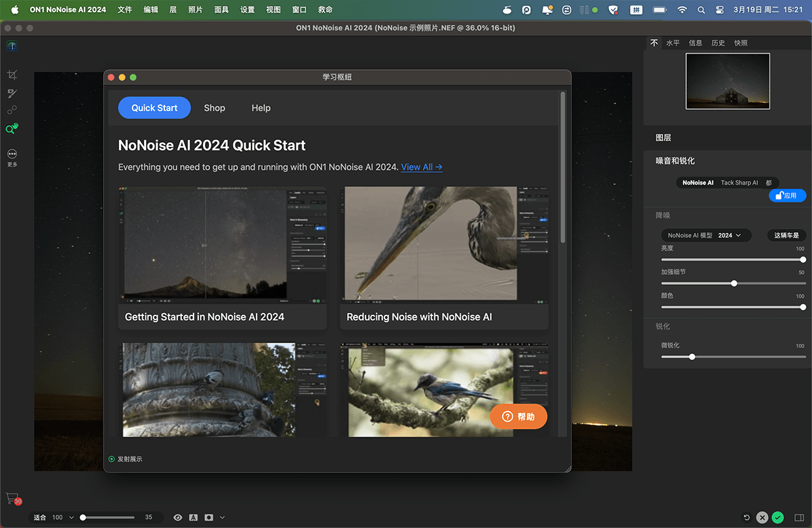Open the 救命 menu

pyautogui.click(x=325, y=9)
